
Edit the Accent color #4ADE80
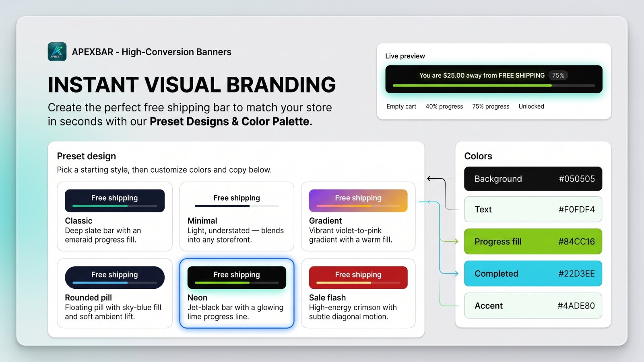pyautogui.click(x=533, y=306)
